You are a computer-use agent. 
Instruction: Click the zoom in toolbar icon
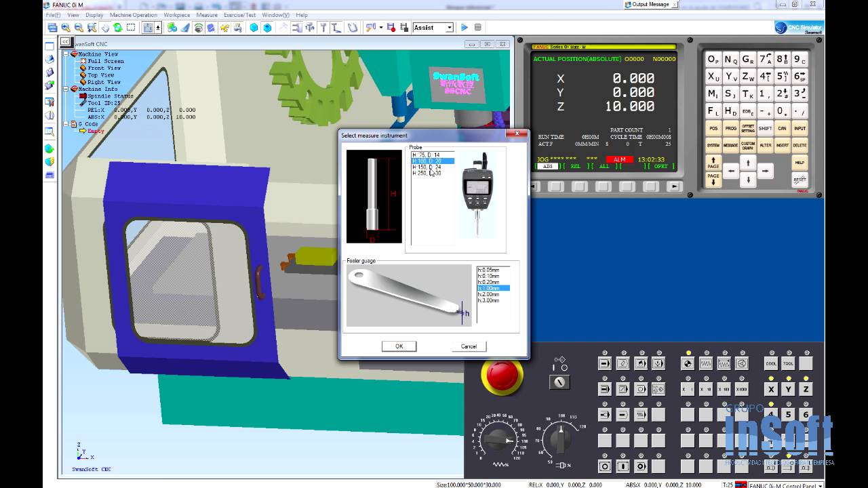(66, 28)
